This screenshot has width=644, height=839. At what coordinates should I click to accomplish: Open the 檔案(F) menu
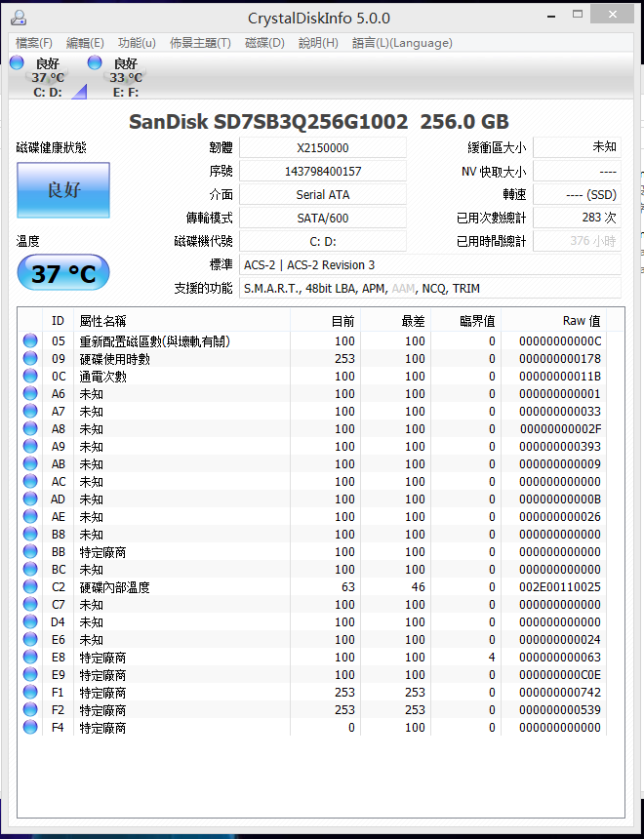point(34,43)
